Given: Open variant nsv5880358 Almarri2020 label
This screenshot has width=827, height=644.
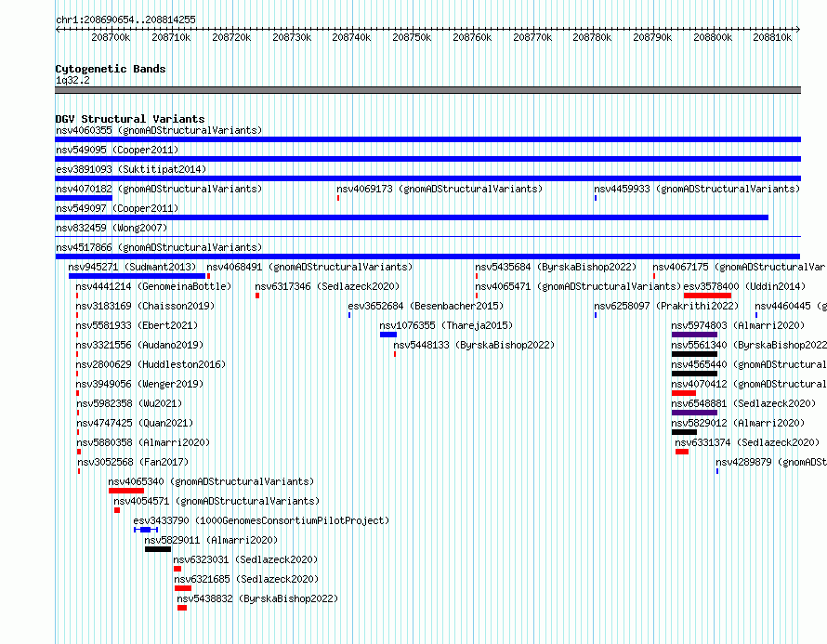Looking at the screenshot, I should point(143,442).
